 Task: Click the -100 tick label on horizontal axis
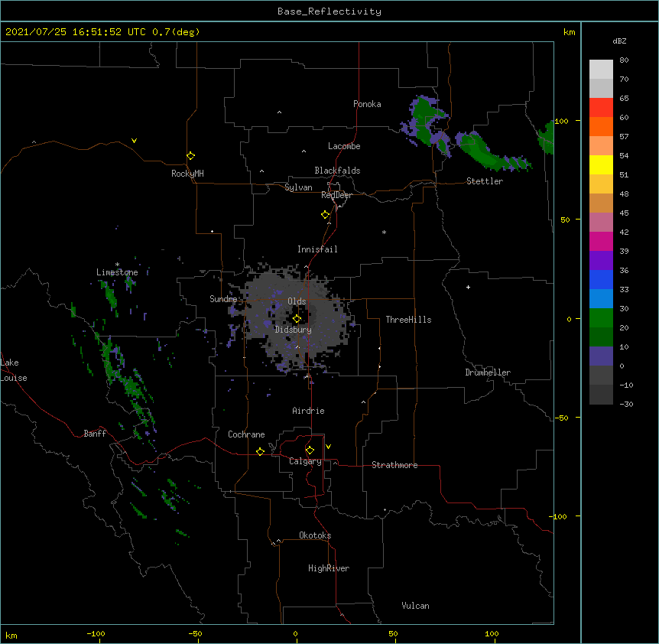96,633
